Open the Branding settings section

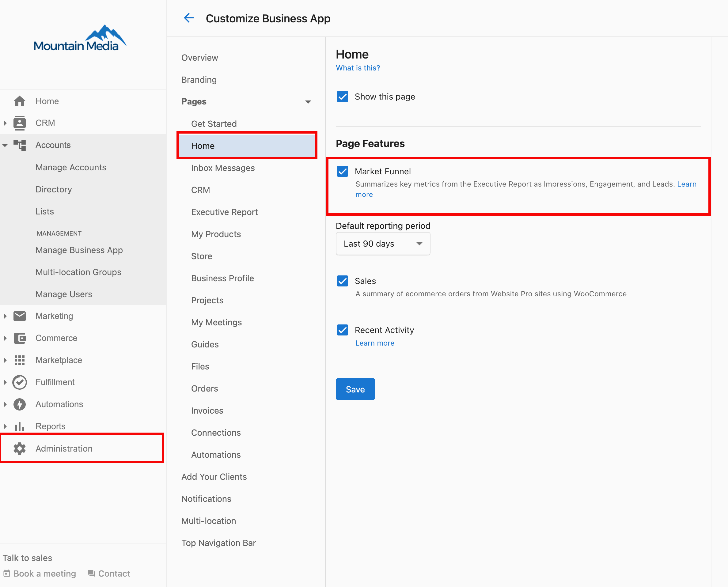199,79
